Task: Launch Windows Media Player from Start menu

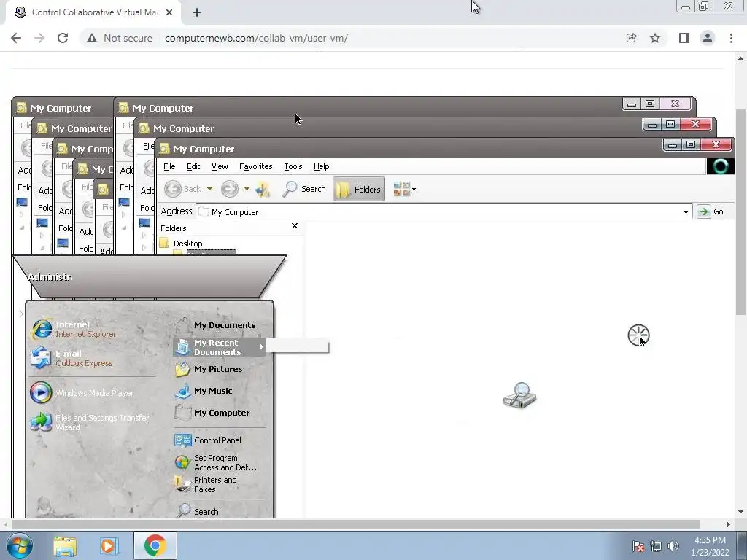Action: pos(82,393)
